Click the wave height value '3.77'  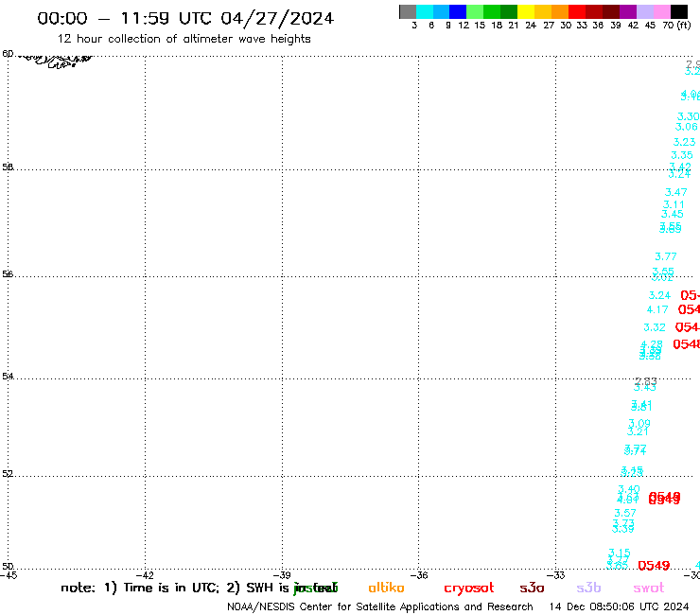666,256
